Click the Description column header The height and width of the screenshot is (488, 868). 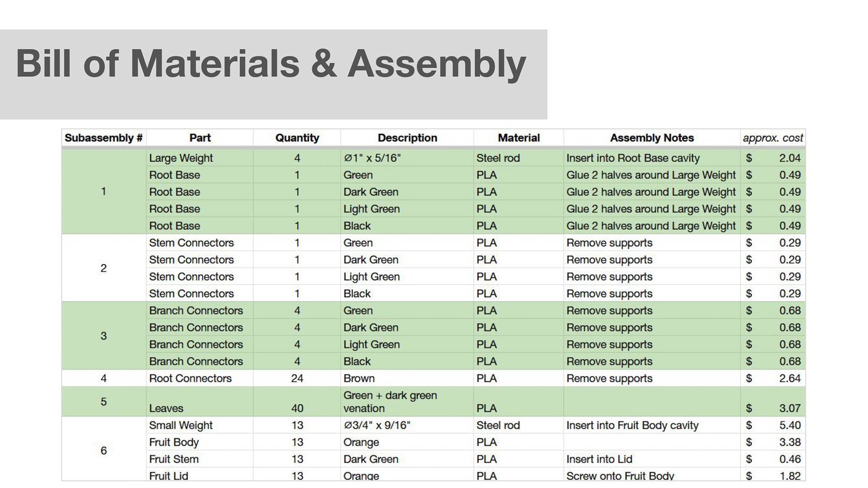pyautogui.click(x=407, y=138)
